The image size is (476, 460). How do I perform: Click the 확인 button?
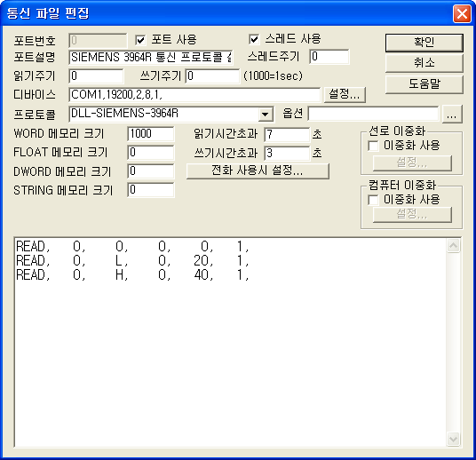(424, 43)
